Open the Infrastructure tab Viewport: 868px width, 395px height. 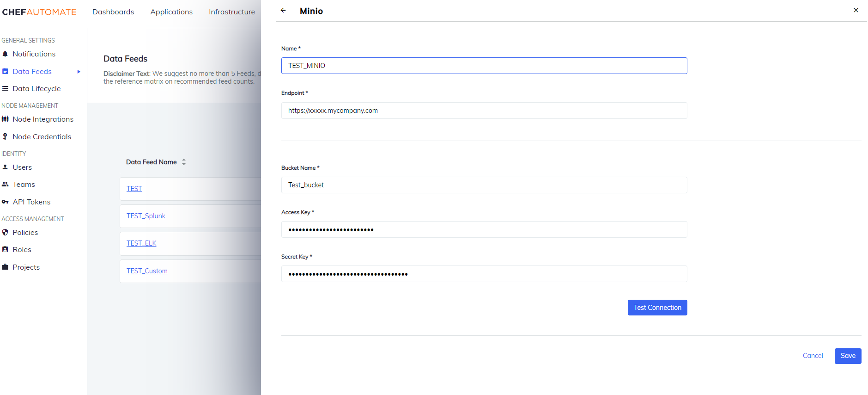pos(232,12)
